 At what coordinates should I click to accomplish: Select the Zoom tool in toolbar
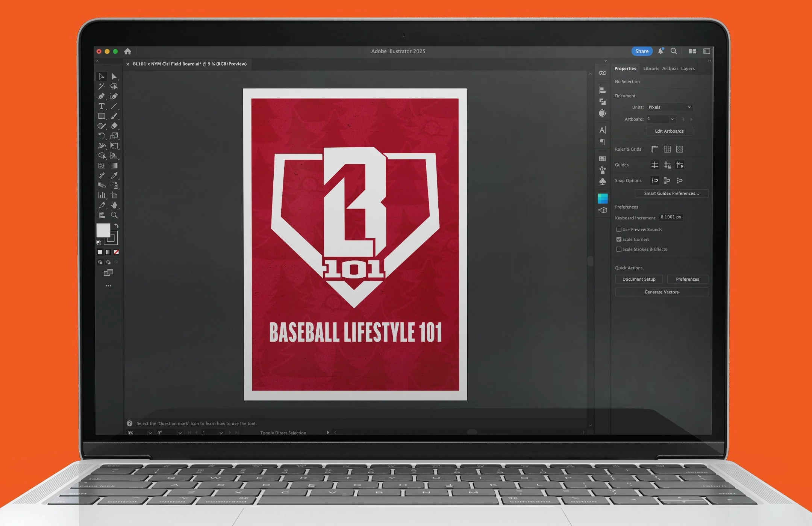(x=114, y=215)
